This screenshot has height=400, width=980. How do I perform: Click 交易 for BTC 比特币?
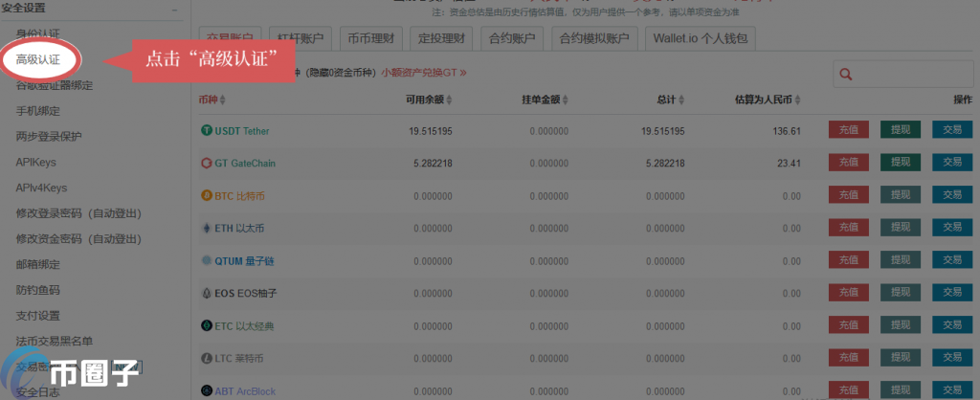click(x=952, y=195)
